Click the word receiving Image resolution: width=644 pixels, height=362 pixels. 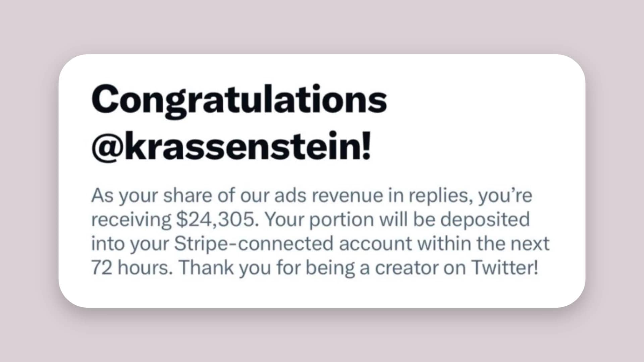[131, 220]
